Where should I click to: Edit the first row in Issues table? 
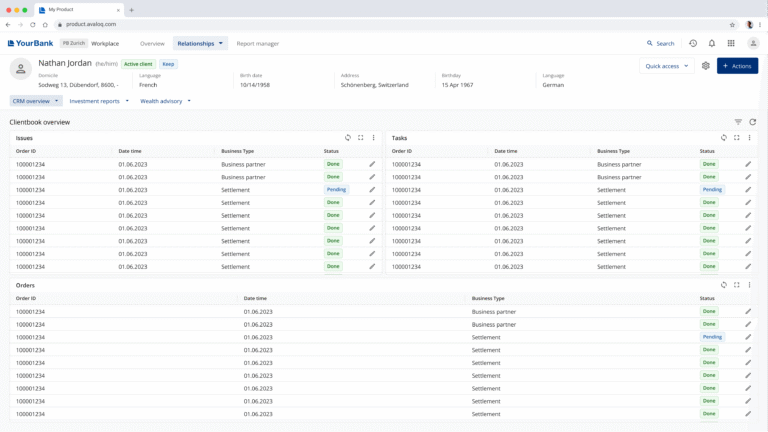click(372, 164)
